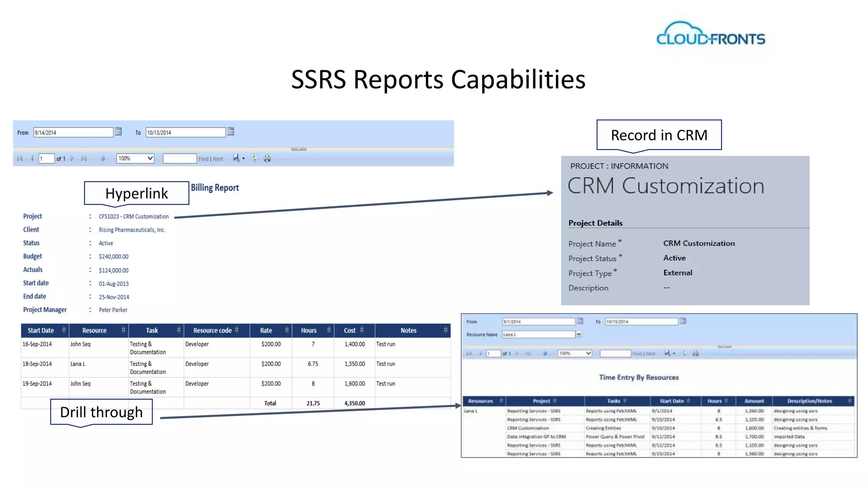
Task: Click the back-to-parent-report arrow in Billing Report
Action: click(103, 158)
